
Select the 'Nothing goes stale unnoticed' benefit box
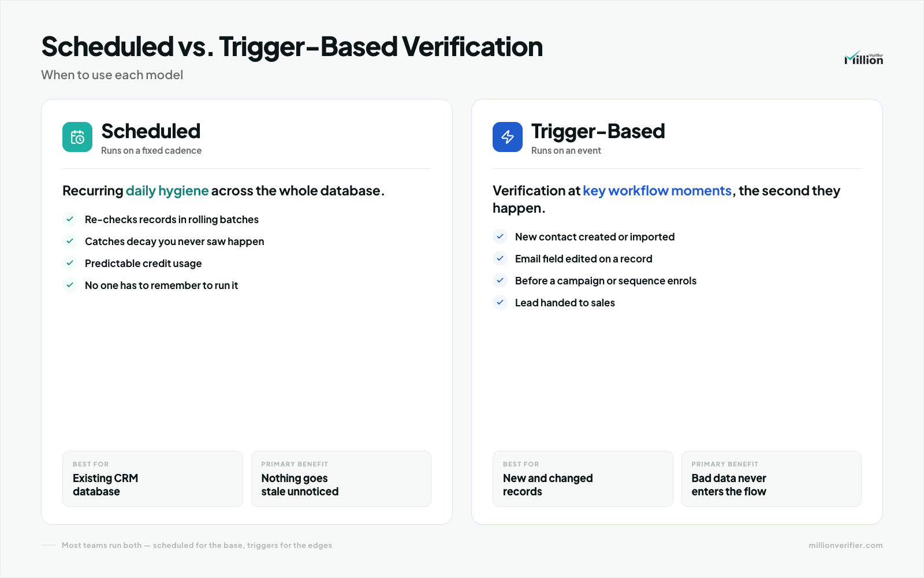[341, 479]
